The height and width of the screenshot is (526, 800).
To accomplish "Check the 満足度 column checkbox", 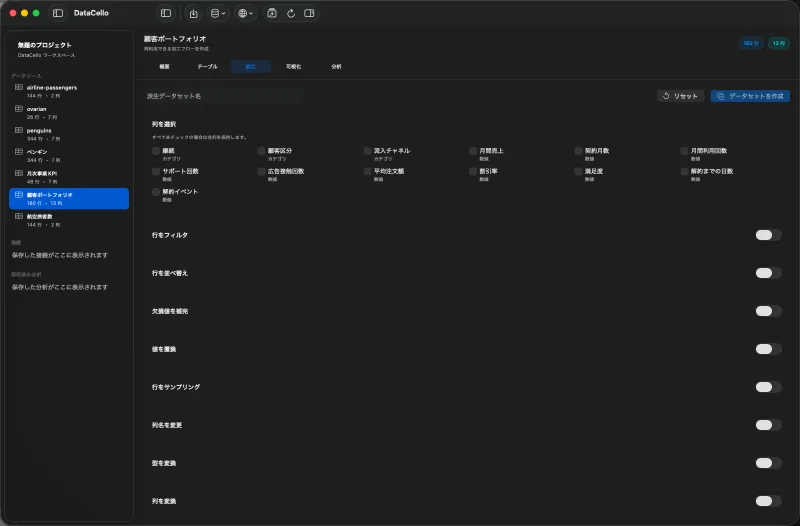I will (579, 171).
